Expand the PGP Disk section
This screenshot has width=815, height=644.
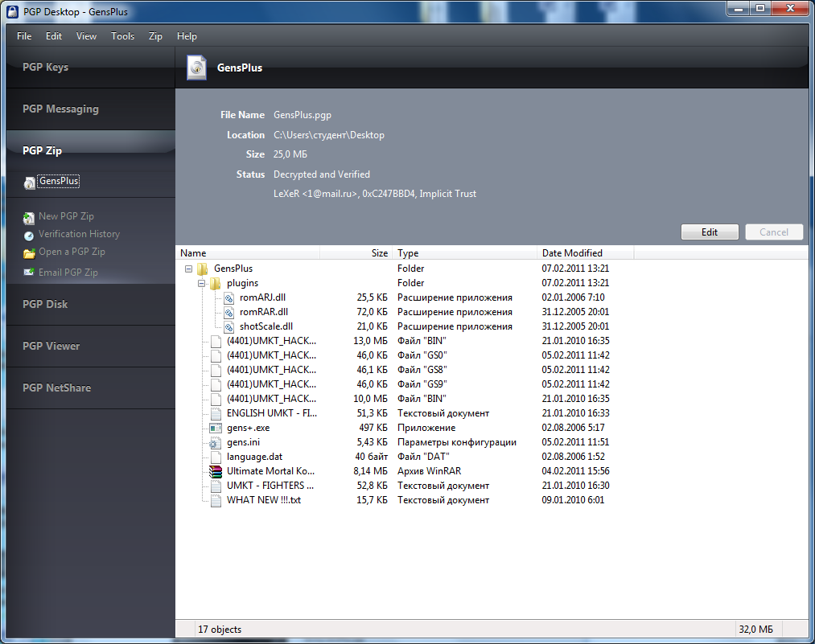[90, 305]
